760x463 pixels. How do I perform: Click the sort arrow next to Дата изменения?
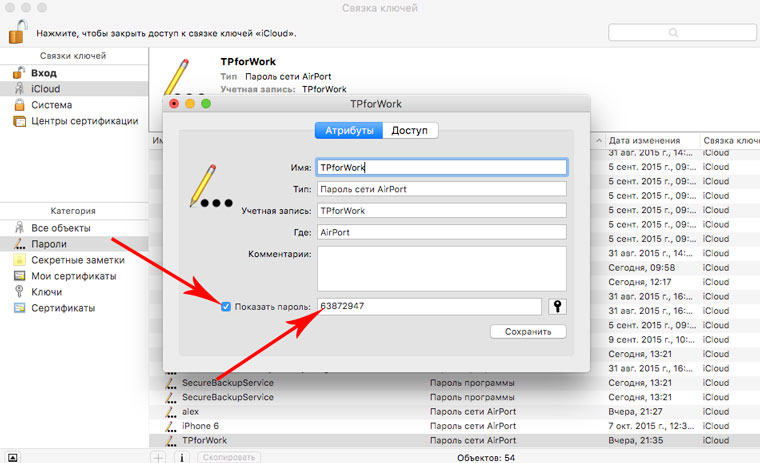(599, 141)
